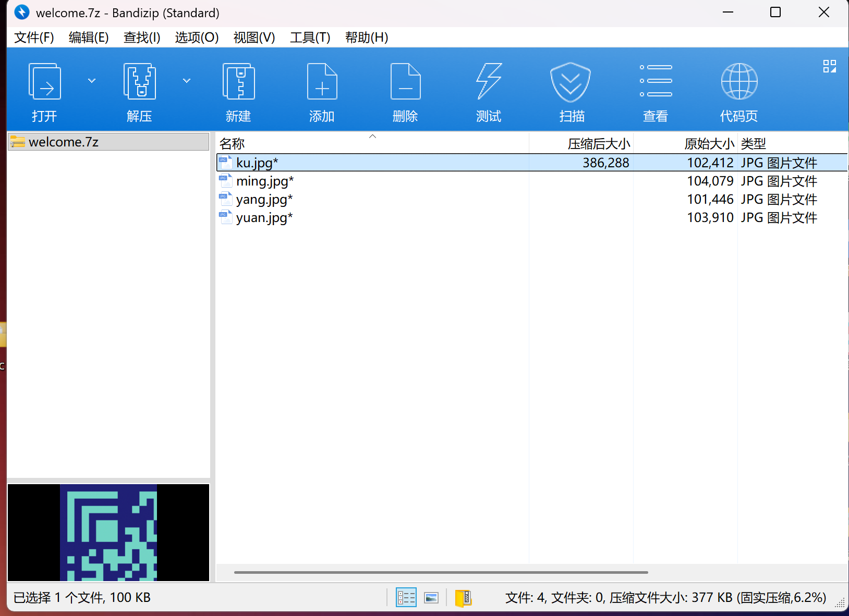Toggle details list view in status bar
Viewport: 849px width, 616px height.
(406, 597)
